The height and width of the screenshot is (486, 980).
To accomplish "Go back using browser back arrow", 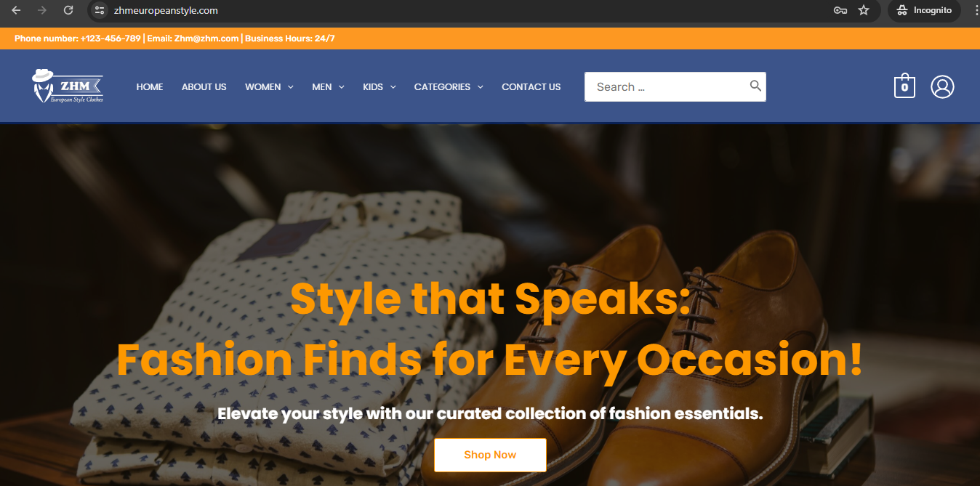I will point(16,10).
